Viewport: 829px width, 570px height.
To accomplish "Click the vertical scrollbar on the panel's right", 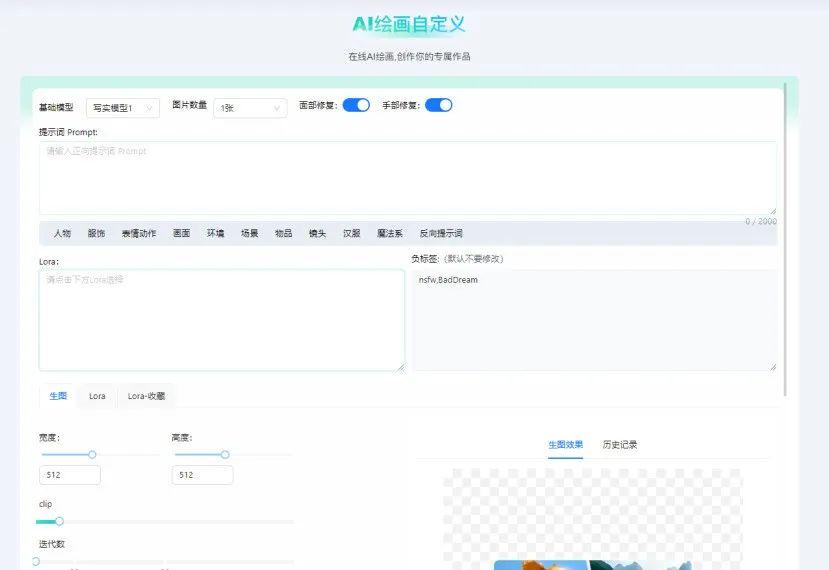I will click(x=785, y=238).
